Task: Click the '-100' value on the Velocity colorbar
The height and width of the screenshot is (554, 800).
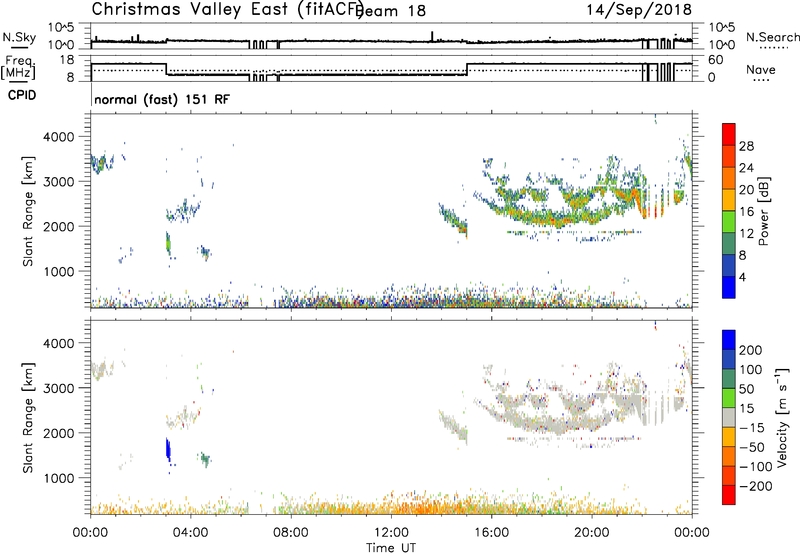Action: (755, 466)
